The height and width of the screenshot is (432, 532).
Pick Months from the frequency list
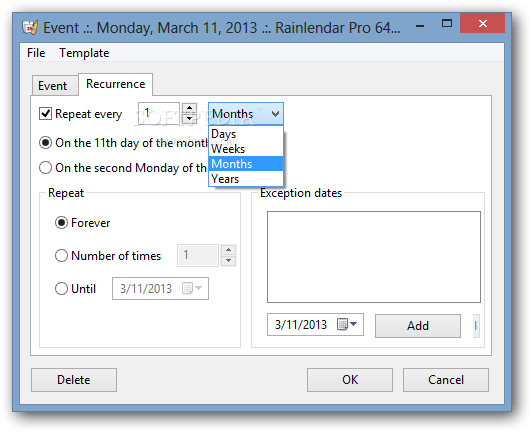click(246, 164)
